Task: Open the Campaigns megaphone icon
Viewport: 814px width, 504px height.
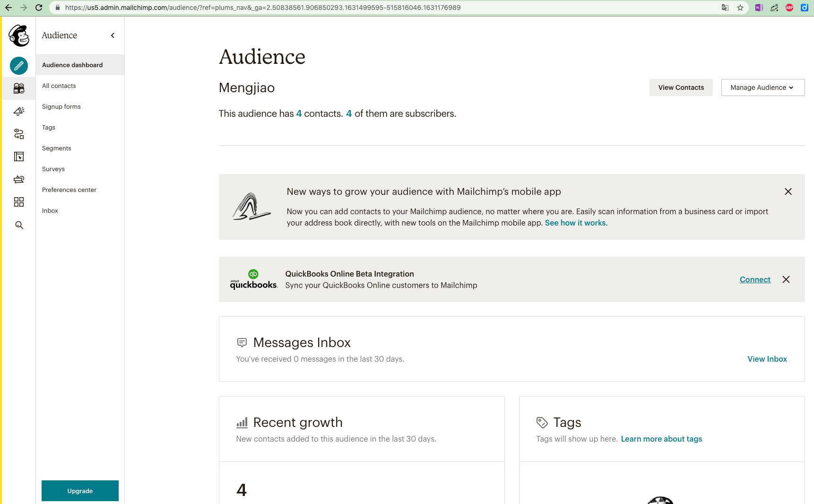Action: 19,111
